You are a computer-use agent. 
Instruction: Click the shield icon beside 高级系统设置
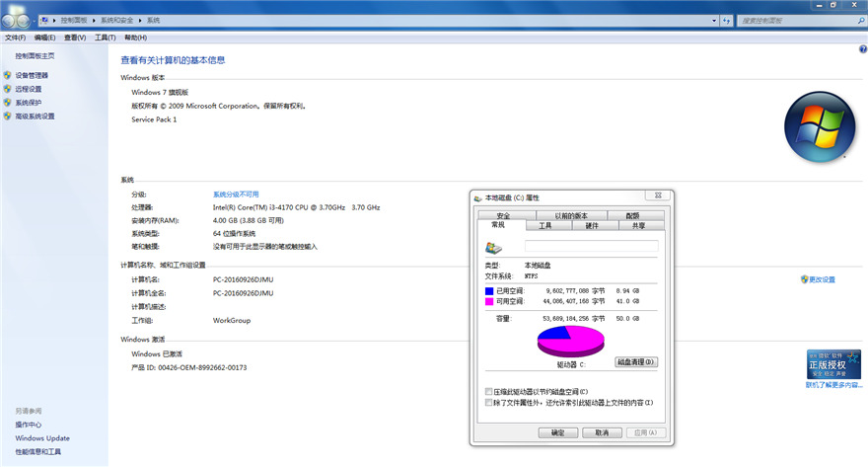click(x=7, y=117)
